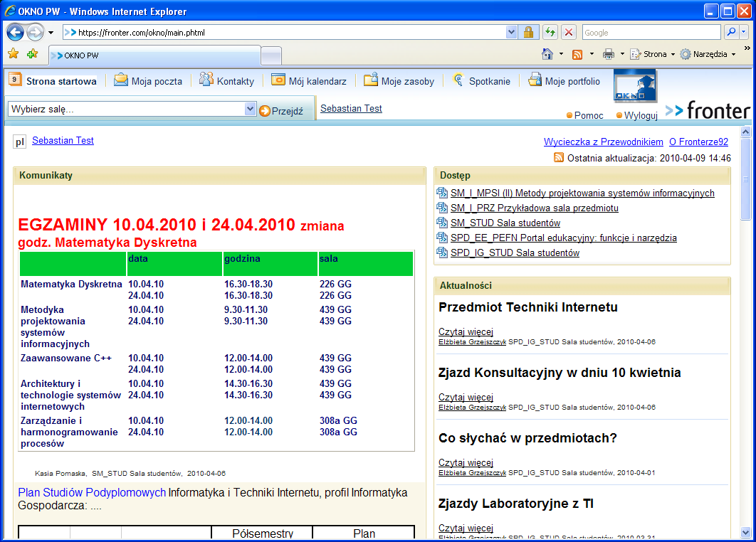Open the Wybierz salę dropdown
Viewport: 756px width, 542px height.
(132, 109)
